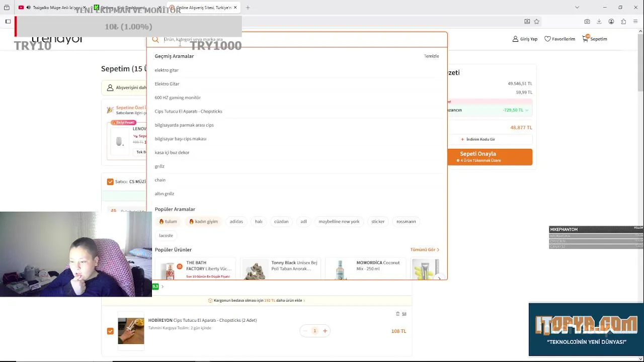Click the cüzdan popular search chip
The height and width of the screenshot is (362, 644).
tap(281, 221)
